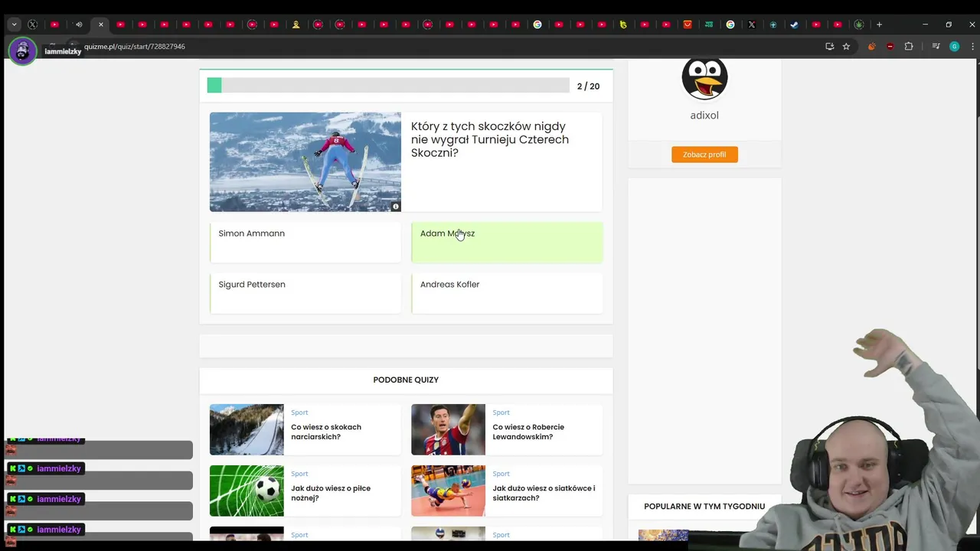Click the red blocker extension icon
Screen dimensions: 980x551
pos(890,47)
